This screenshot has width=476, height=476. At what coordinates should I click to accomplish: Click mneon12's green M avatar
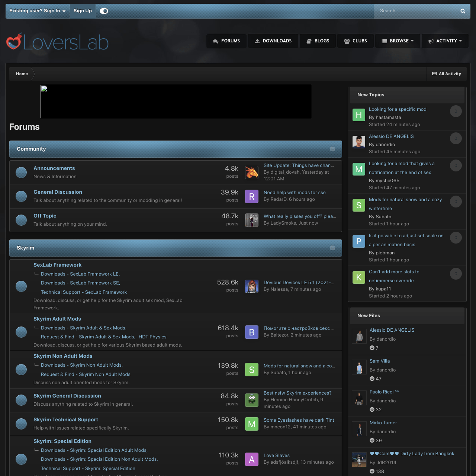point(252,424)
